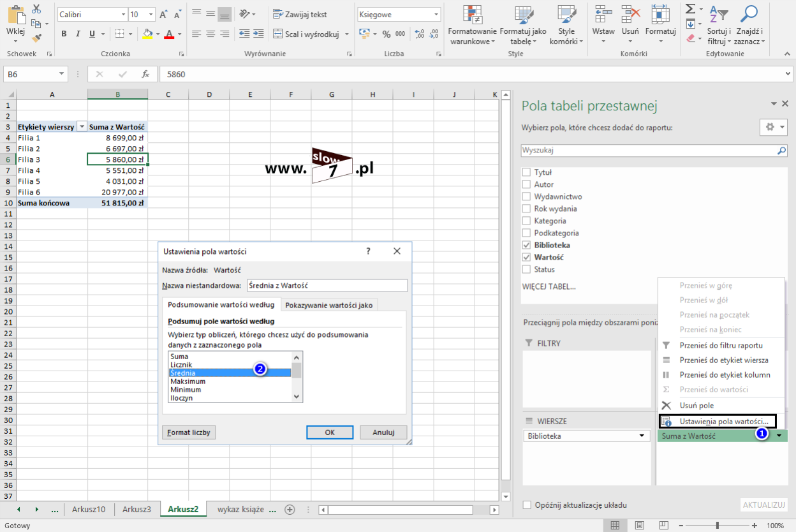Apply thousands separator 000 style
This screenshot has height=532, width=796.
point(401,34)
